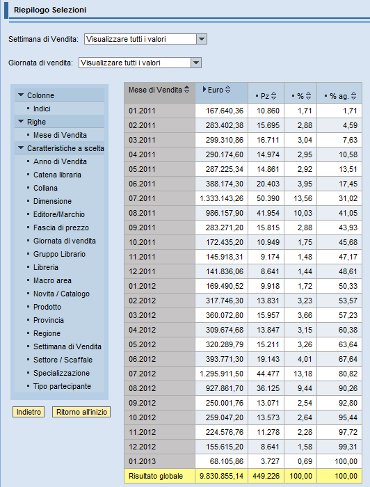The height and width of the screenshot is (487, 370).
Task: Click the Euro total 9.830.855,14
Action: tap(222, 476)
